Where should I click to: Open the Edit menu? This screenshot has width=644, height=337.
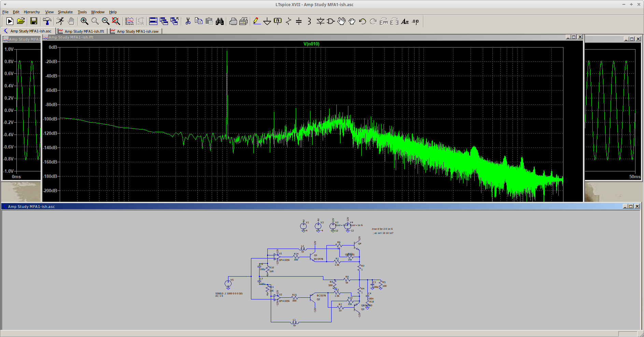click(16, 12)
